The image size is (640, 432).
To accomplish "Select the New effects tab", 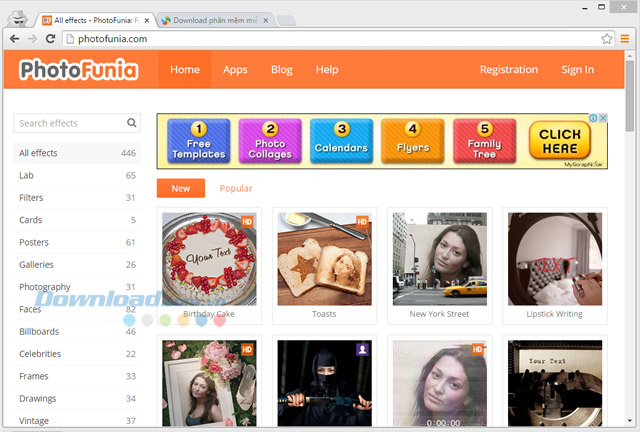I will [181, 188].
